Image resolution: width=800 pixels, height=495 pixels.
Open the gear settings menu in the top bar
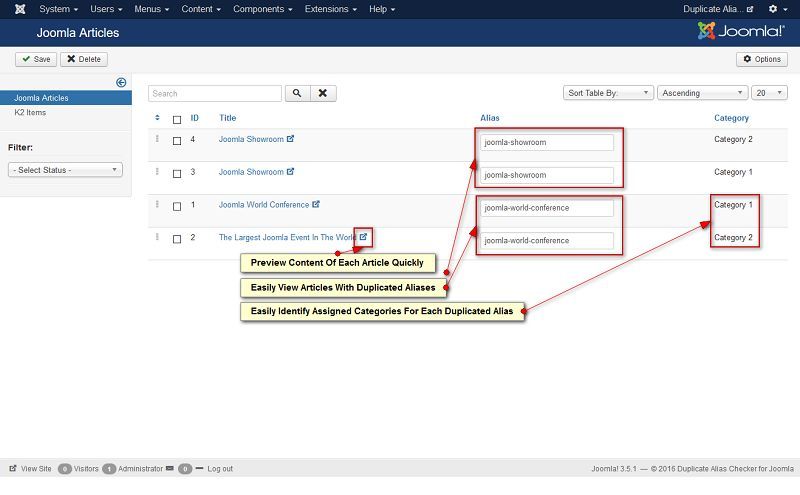coord(778,9)
